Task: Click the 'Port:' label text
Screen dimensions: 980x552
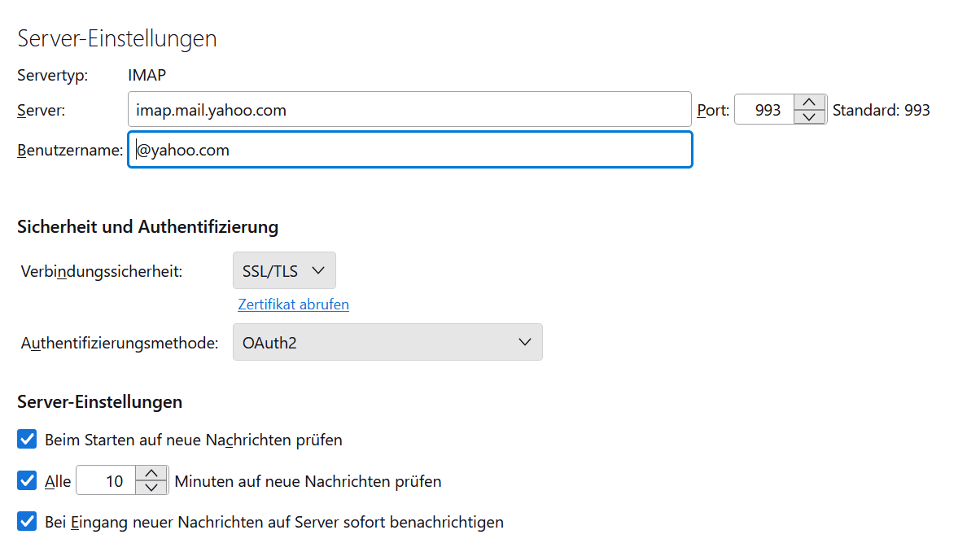Action: (x=713, y=110)
